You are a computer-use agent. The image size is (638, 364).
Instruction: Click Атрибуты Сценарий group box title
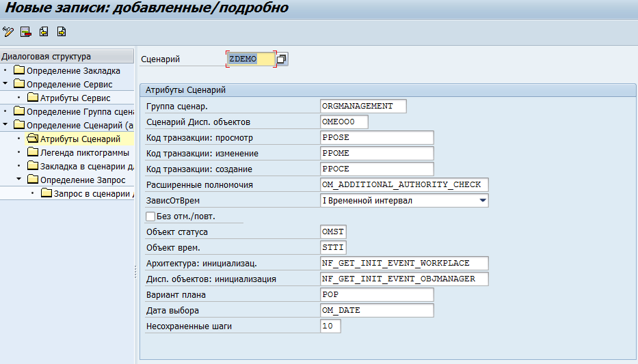coord(185,90)
